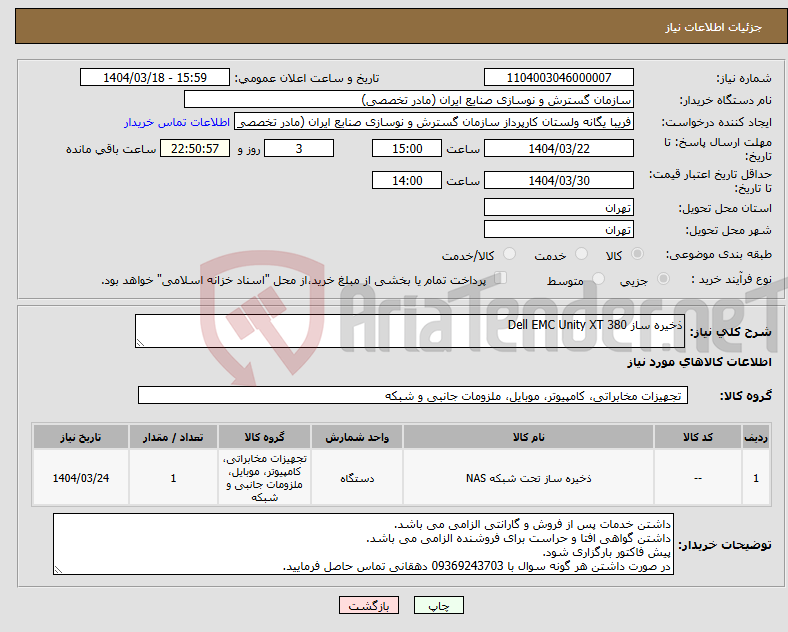788x632 pixels.
Task: Click the goods group field
Action: 413,395
